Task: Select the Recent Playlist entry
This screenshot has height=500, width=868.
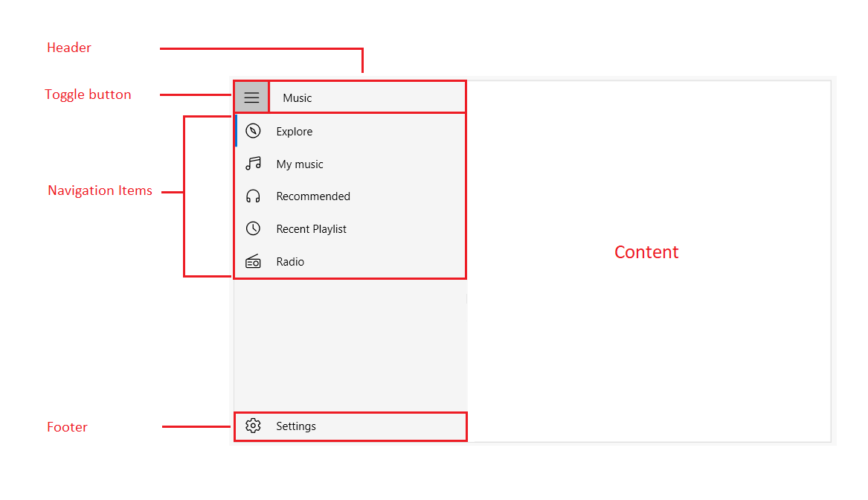Action: (x=311, y=228)
